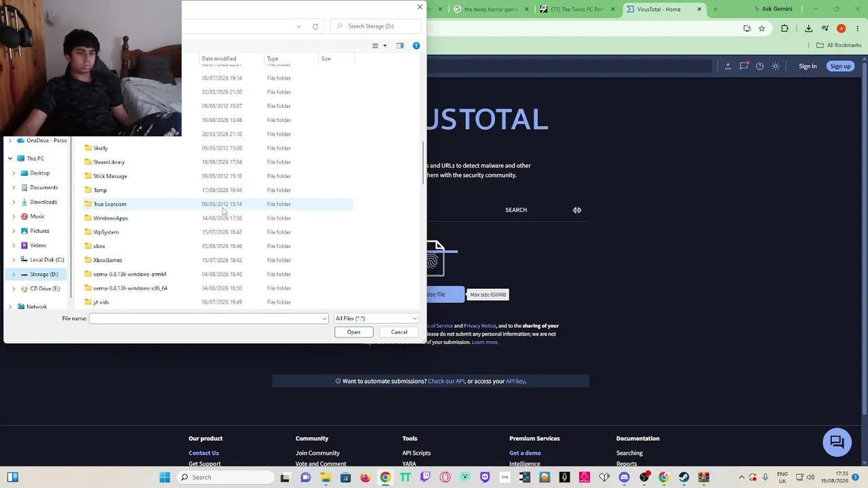Click the Open button in file dialog
Image resolution: width=868 pixels, height=488 pixels.
(x=353, y=332)
